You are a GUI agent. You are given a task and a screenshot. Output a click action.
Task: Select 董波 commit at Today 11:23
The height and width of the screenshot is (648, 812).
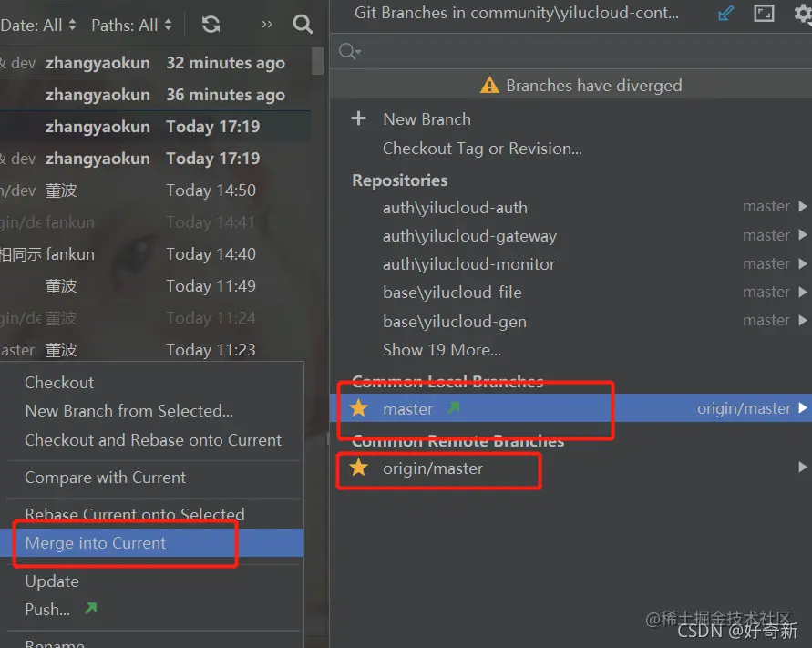[155, 350]
